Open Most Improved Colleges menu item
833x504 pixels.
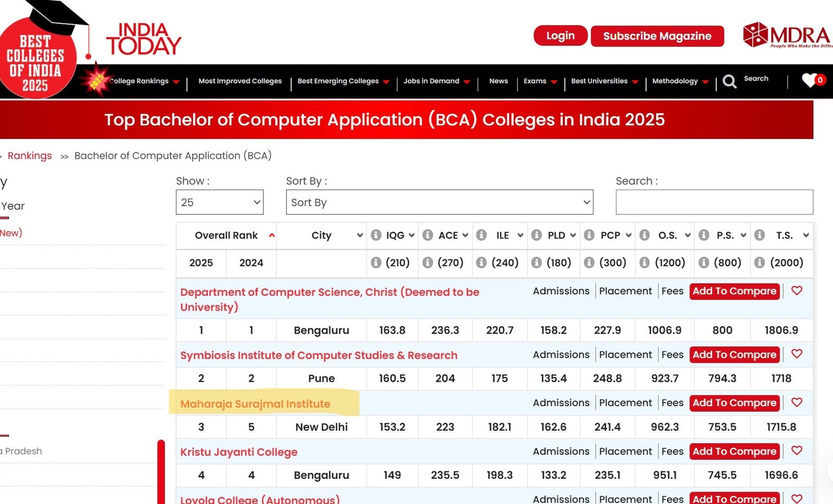point(240,81)
